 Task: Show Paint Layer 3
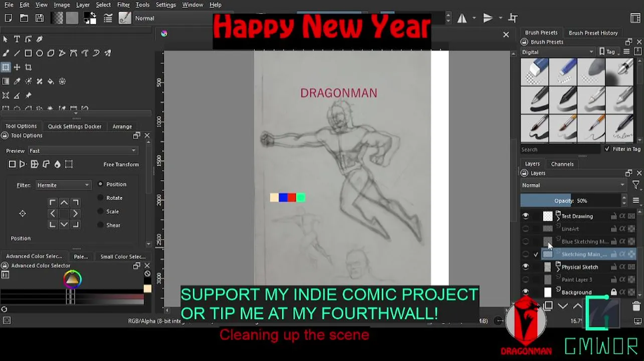525,280
